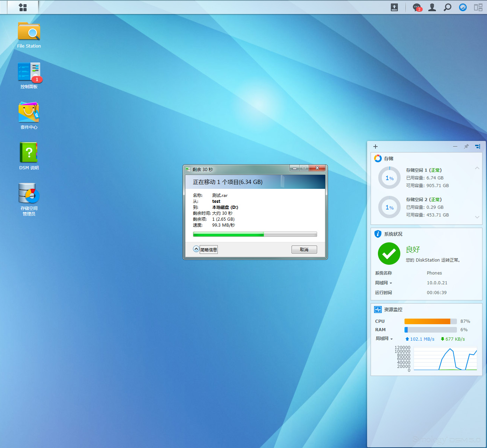Viewport: 487px width, 448px height.
Task: Open the user account options icon
Action: click(x=432, y=7)
